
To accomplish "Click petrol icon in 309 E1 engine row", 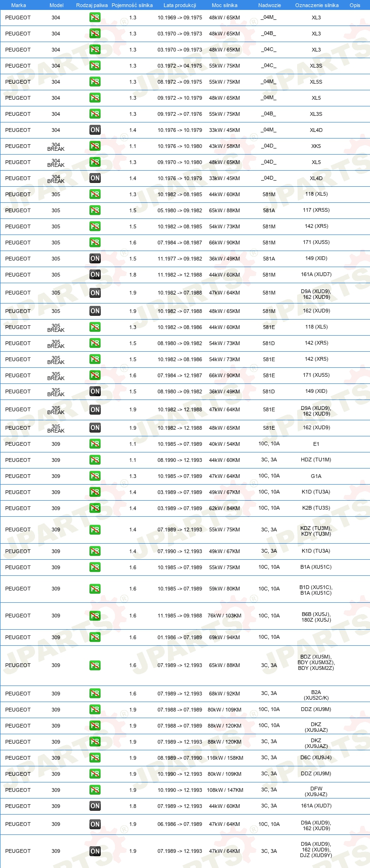I will click(x=95, y=444).
